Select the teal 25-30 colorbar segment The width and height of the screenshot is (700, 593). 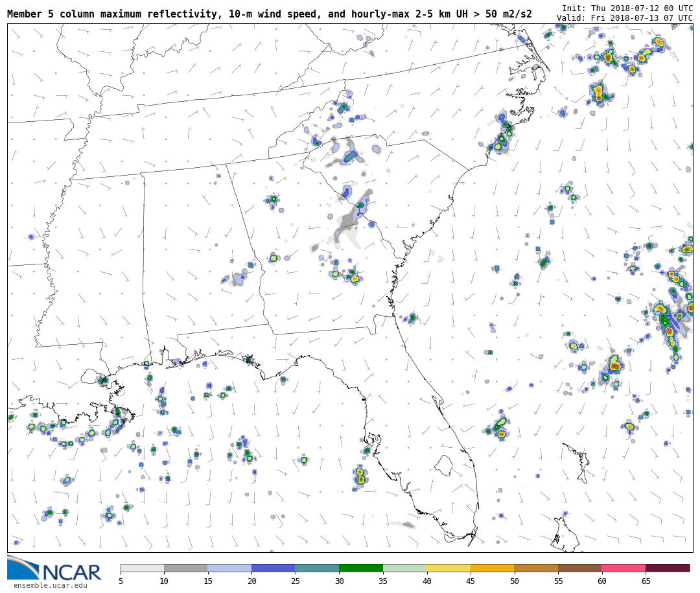pyautogui.click(x=318, y=568)
